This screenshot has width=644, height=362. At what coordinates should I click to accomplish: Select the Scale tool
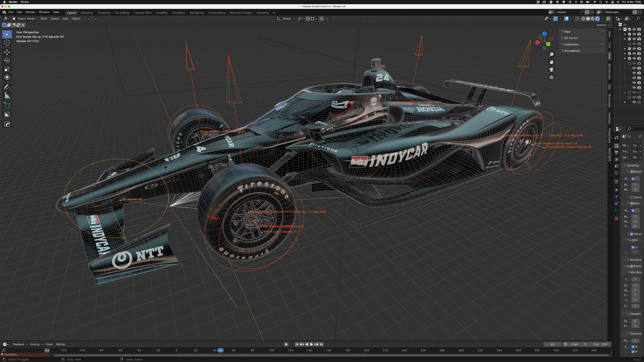(x=7, y=69)
